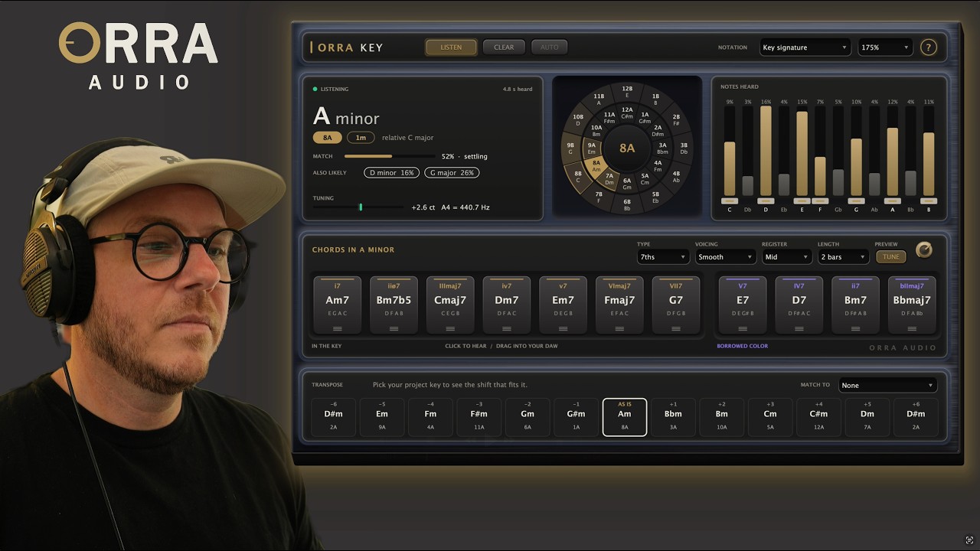Choose the D minor 16% alternative key

click(x=392, y=173)
